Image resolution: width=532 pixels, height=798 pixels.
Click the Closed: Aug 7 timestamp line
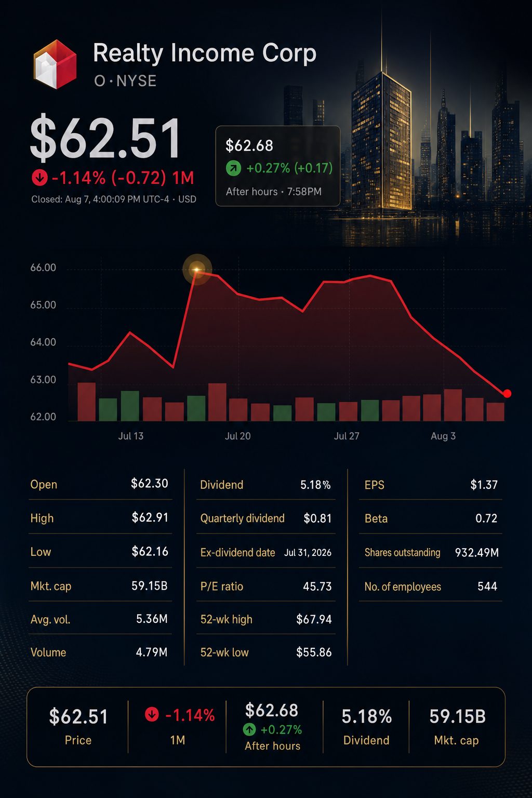tap(114, 199)
